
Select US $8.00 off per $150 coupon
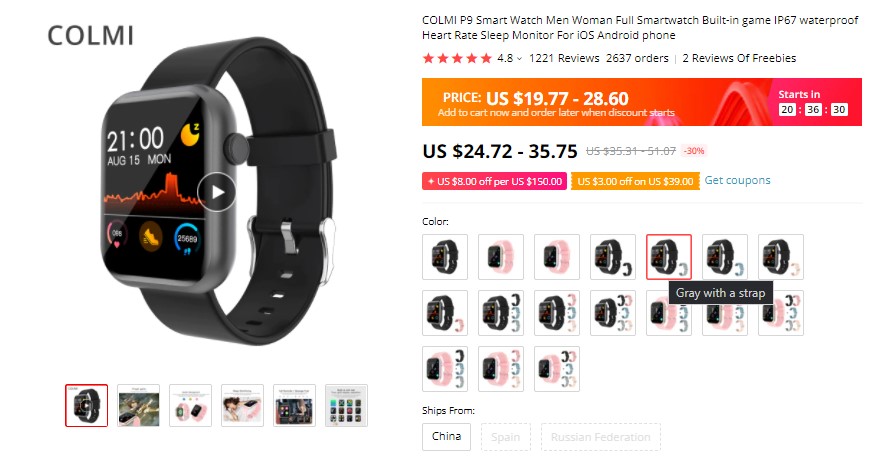(x=494, y=181)
